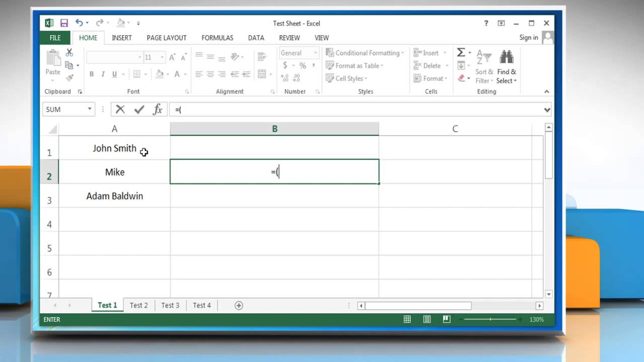Image resolution: width=644 pixels, height=362 pixels.
Task: Click the Sign in link
Action: [x=529, y=38]
